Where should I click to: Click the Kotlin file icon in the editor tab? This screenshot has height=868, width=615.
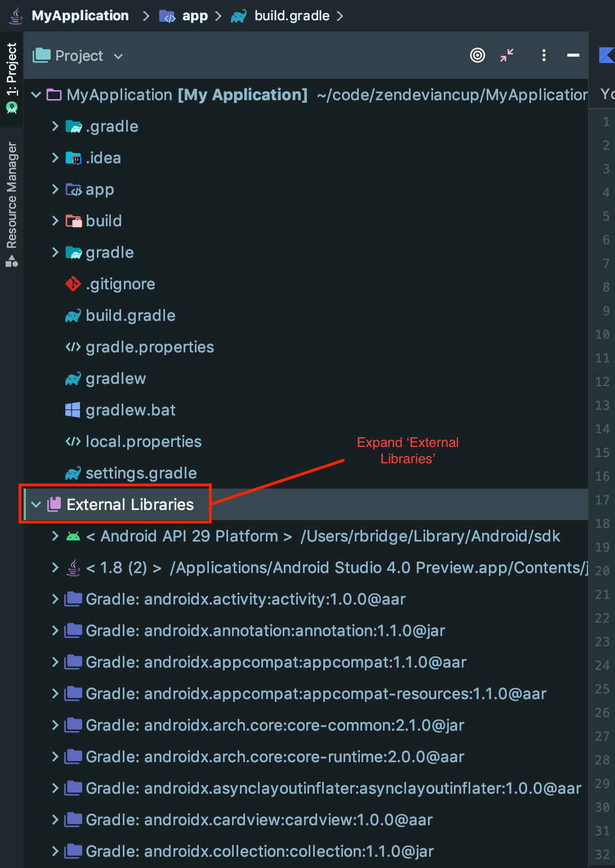click(607, 55)
